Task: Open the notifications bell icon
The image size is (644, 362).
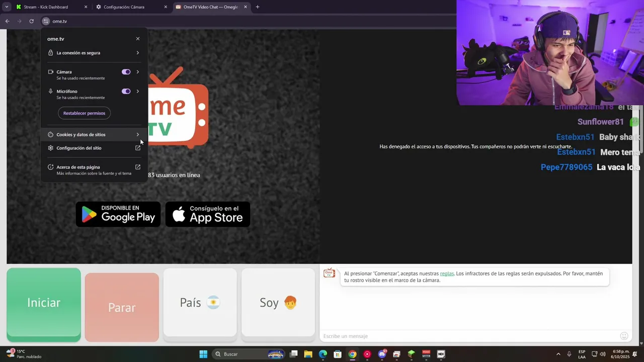Action: pos(635,354)
